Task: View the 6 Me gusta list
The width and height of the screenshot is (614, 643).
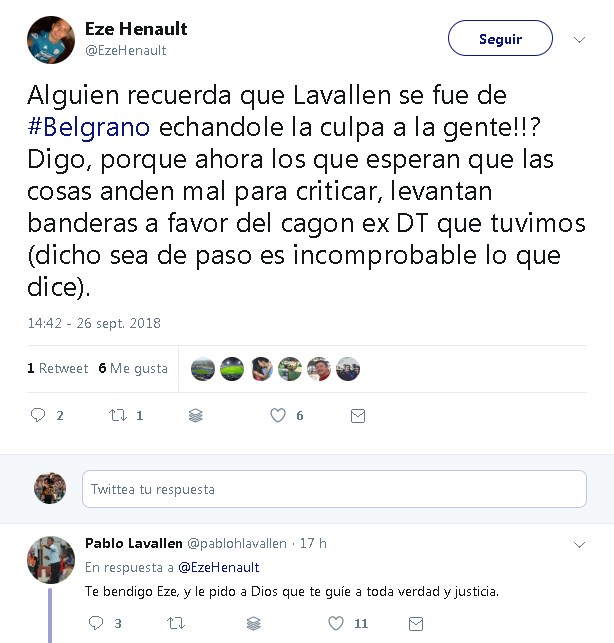Action: 133,368
